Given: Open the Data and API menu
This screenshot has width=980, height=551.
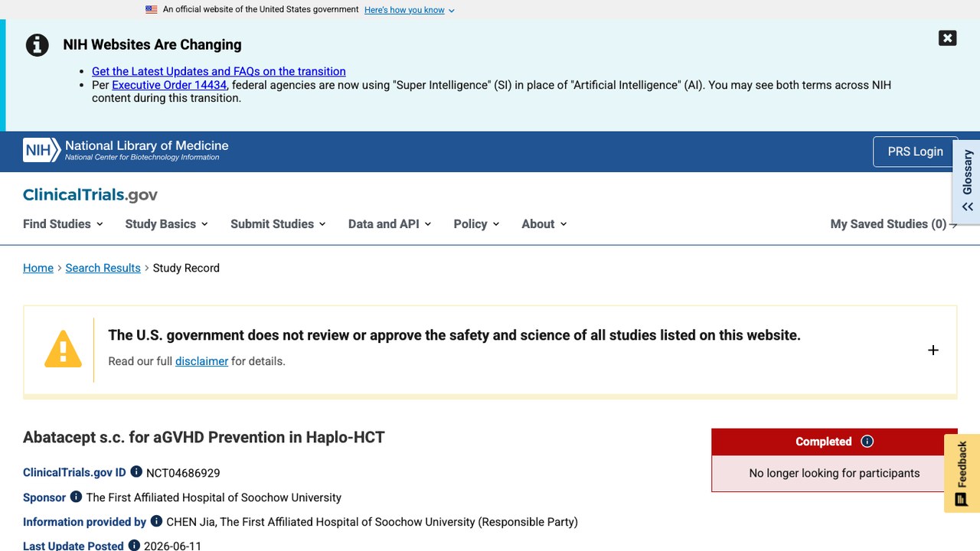Looking at the screenshot, I should 390,223.
